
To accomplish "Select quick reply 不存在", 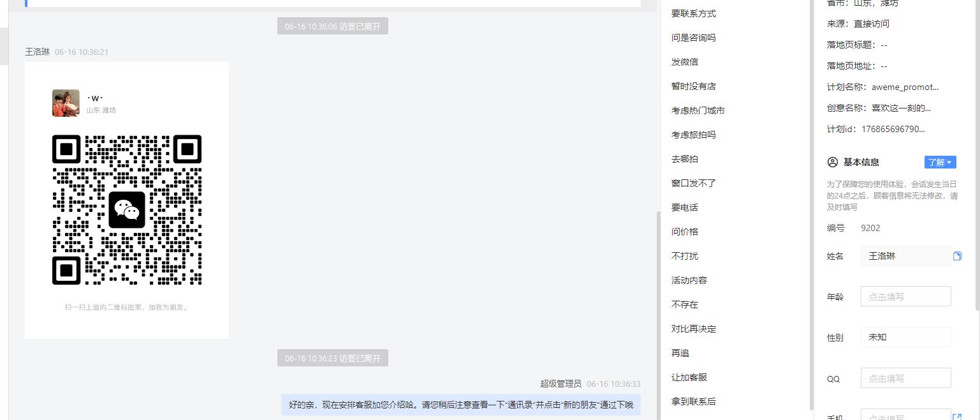I will pos(684,304).
